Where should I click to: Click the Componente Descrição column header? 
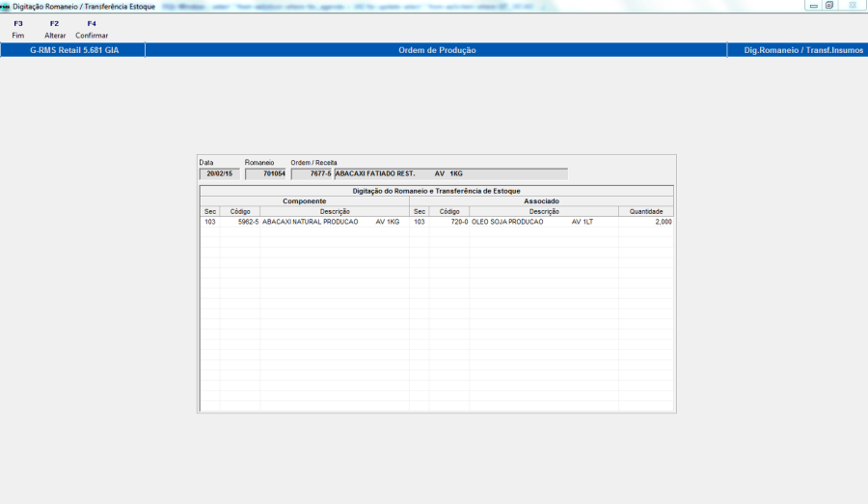pos(335,211)
